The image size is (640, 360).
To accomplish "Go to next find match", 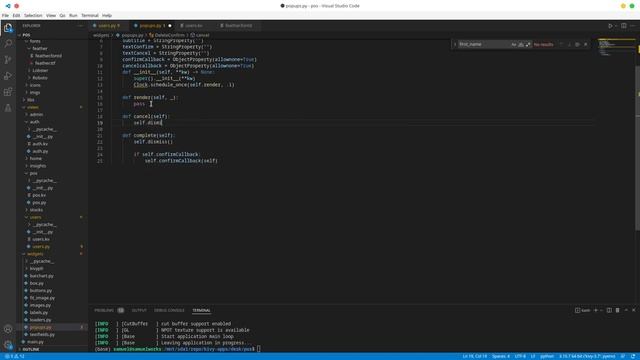I will 569,44.
